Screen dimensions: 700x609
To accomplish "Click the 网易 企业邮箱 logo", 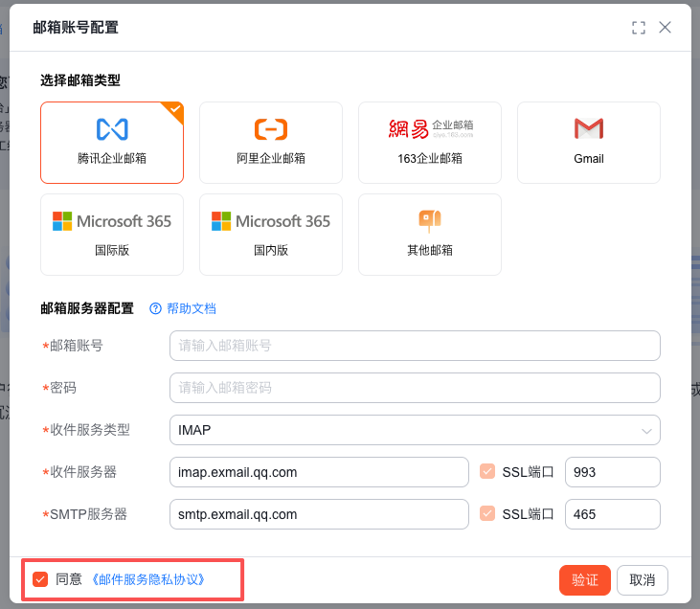I will (x=430, y=129).
